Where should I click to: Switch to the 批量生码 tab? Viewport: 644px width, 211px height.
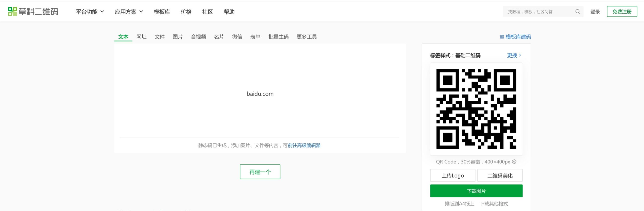pyautogui.click(x=278, y=37)
